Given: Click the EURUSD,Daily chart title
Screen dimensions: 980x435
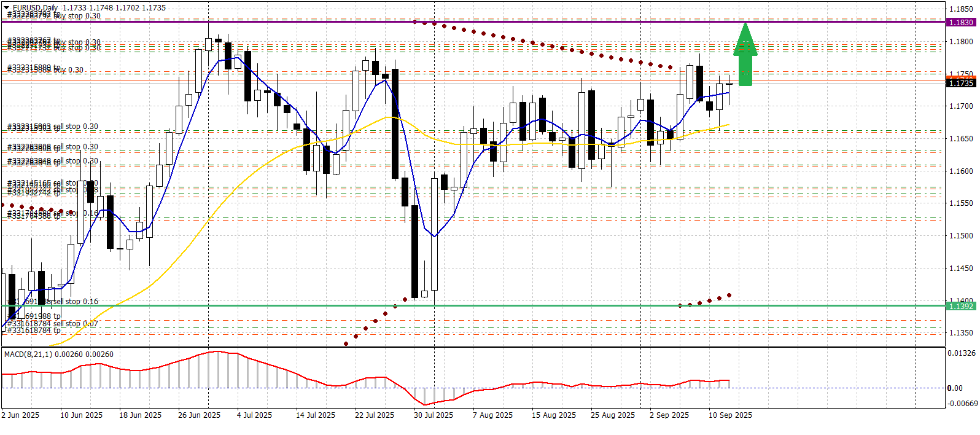Looking at the screenshot, I should tap(35, 8).
